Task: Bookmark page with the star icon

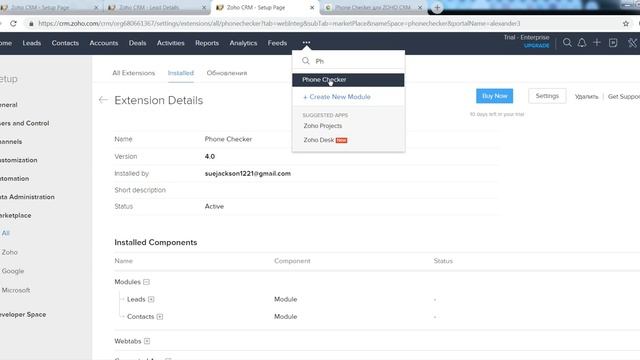Action: coord(626,24)
